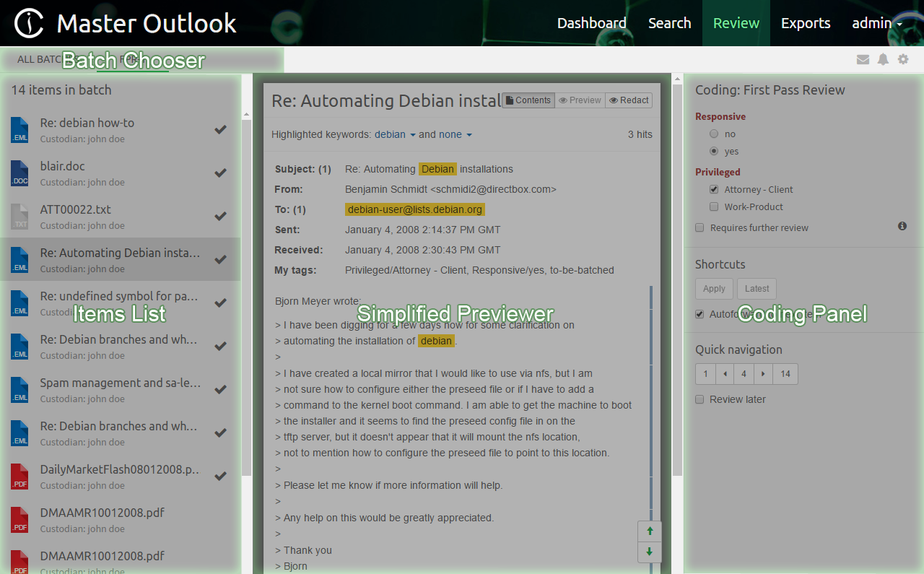Switch to Preview eye view mode
This screenshot has width=924, height=574.
point(580,100)
